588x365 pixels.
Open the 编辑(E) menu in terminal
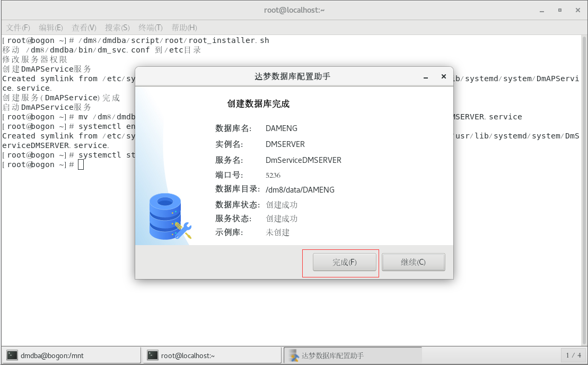50,28
